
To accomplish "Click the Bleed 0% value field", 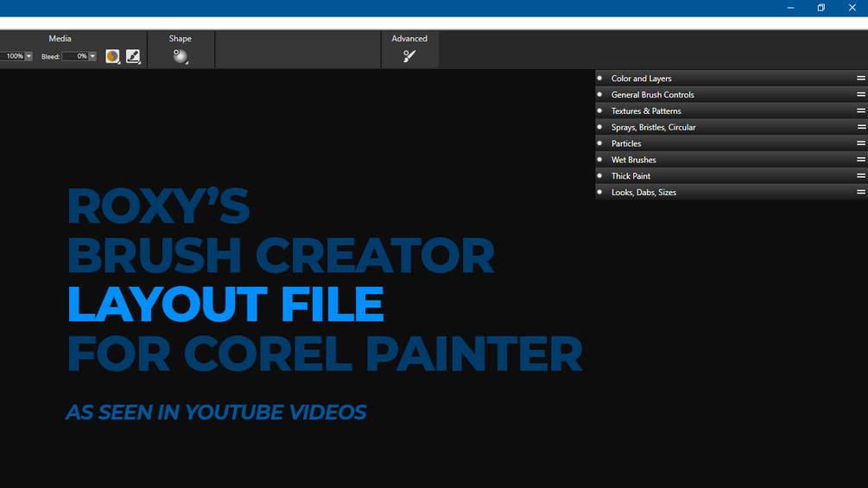I will pos(75,56).
